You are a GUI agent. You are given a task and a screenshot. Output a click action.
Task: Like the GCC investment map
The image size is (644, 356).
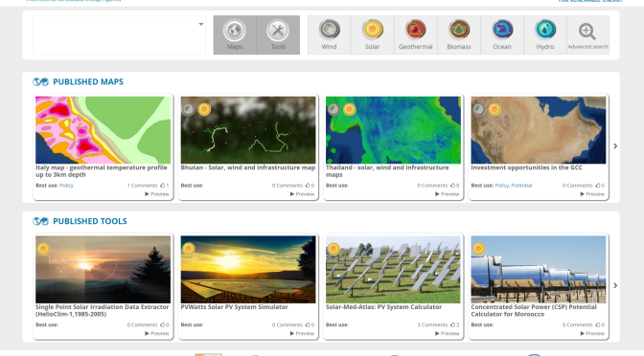600,186
